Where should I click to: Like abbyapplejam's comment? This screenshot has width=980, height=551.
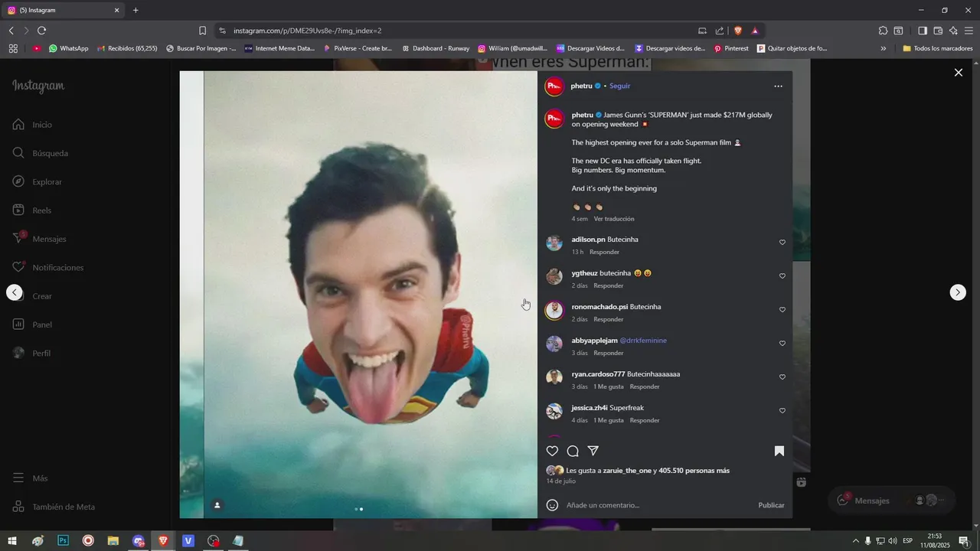(782, 344)
